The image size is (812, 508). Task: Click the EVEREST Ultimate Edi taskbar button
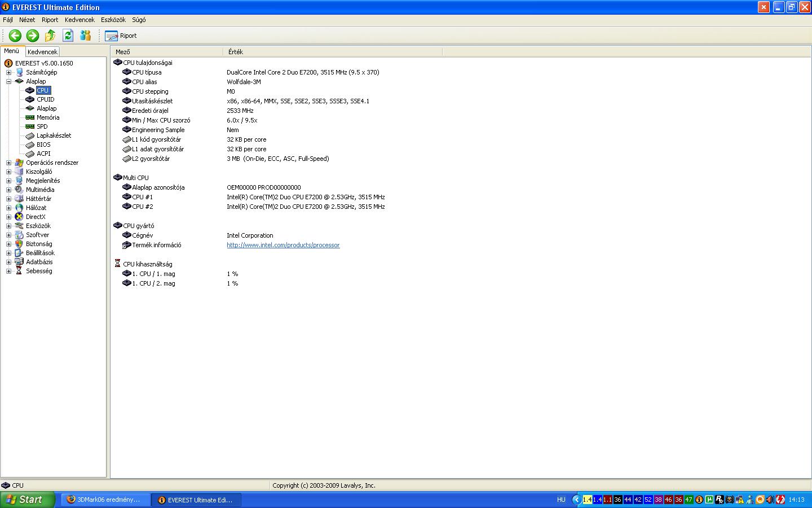196,500
